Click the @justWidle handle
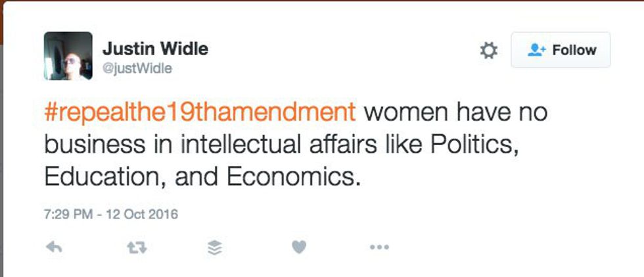 click(x=137, y=68)
